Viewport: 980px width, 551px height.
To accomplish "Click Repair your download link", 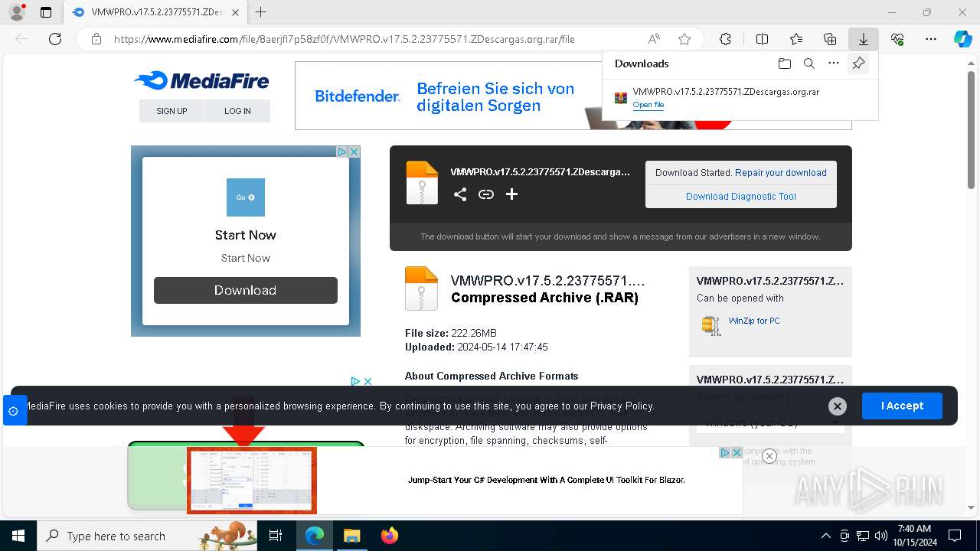I will click(x=781, y=173).
